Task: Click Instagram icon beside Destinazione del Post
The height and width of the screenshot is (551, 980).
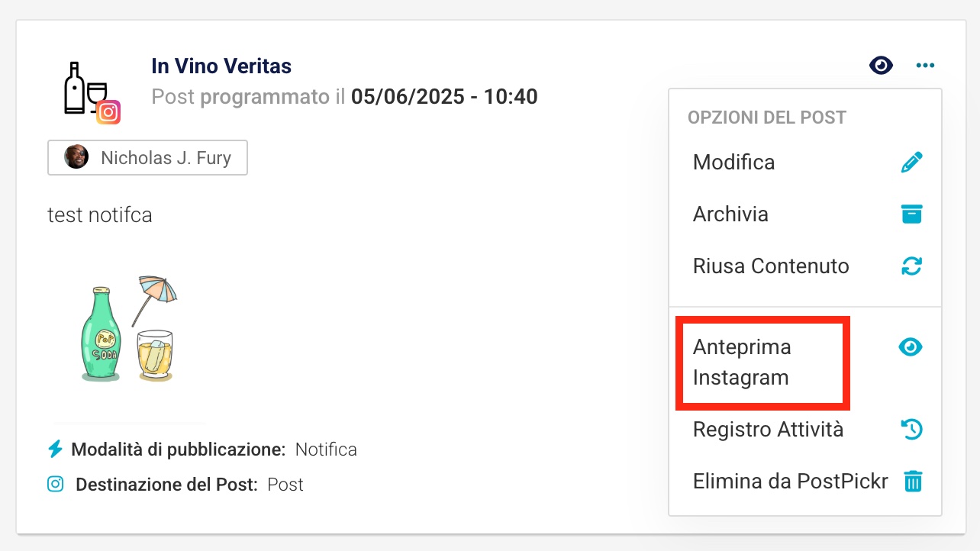Action: [x=55, y=484]
